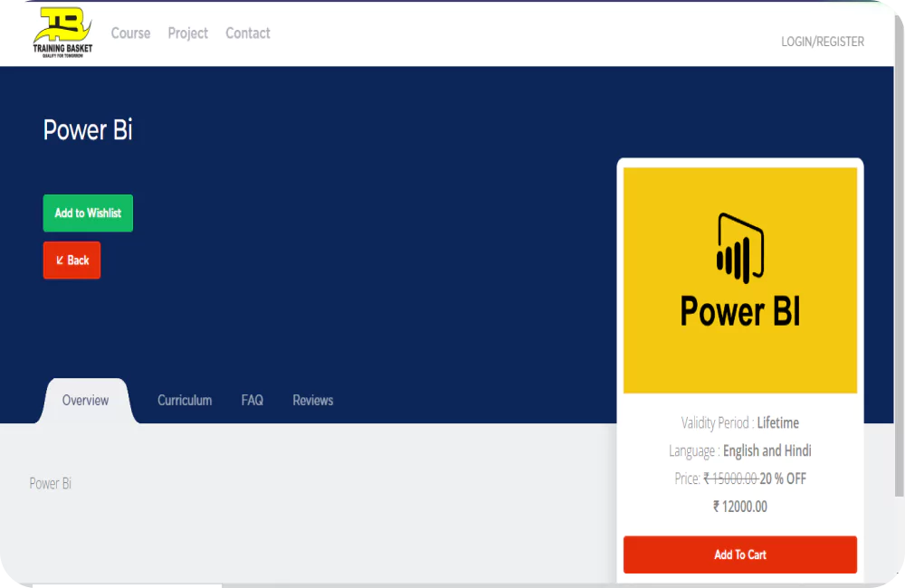Click the LOGIN/REGISTER link
The image size is (905, 588).
[823, 42]
